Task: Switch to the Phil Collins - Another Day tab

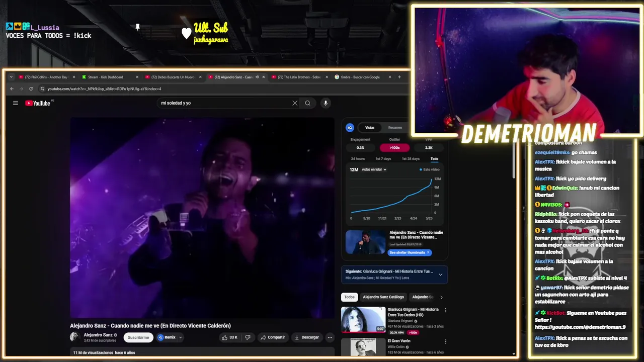Action: point(46,77)
